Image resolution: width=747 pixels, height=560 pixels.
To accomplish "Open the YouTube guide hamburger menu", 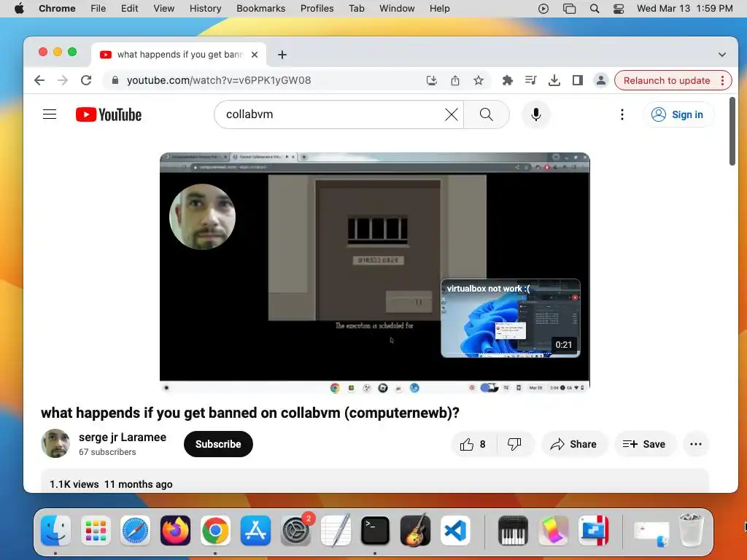I will (x=50, y=114).
